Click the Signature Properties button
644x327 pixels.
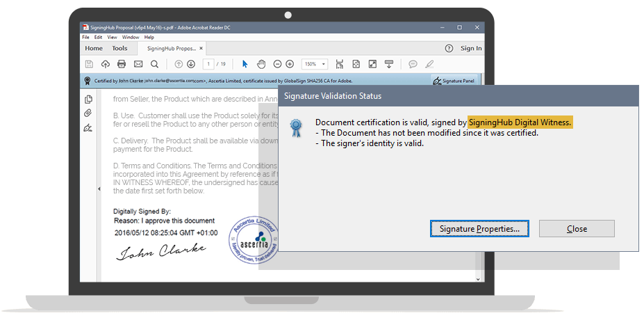479,229
